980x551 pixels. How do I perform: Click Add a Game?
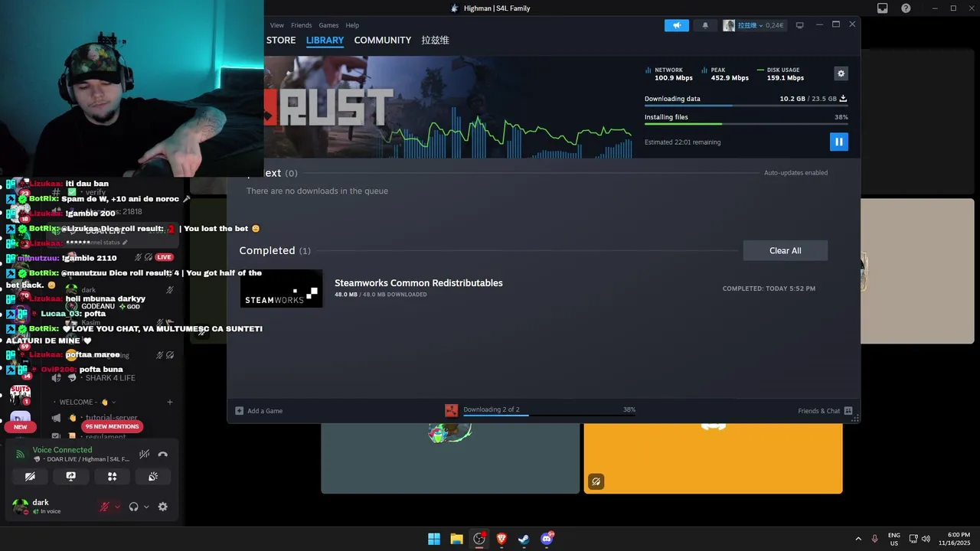259,411
